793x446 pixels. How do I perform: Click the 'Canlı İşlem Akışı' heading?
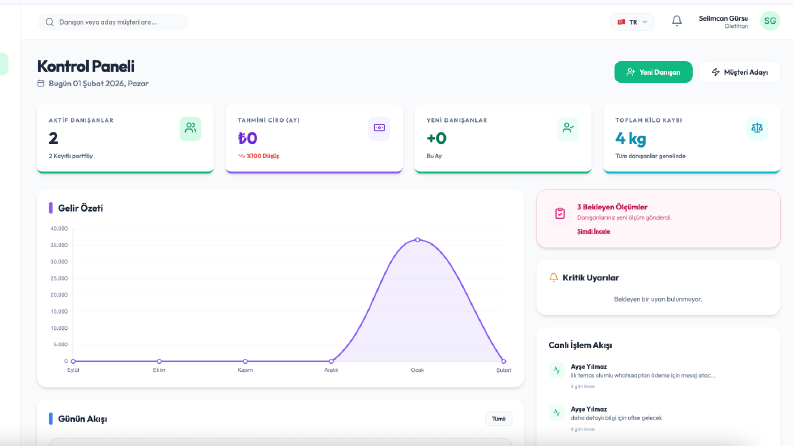(x=580, y=345)
